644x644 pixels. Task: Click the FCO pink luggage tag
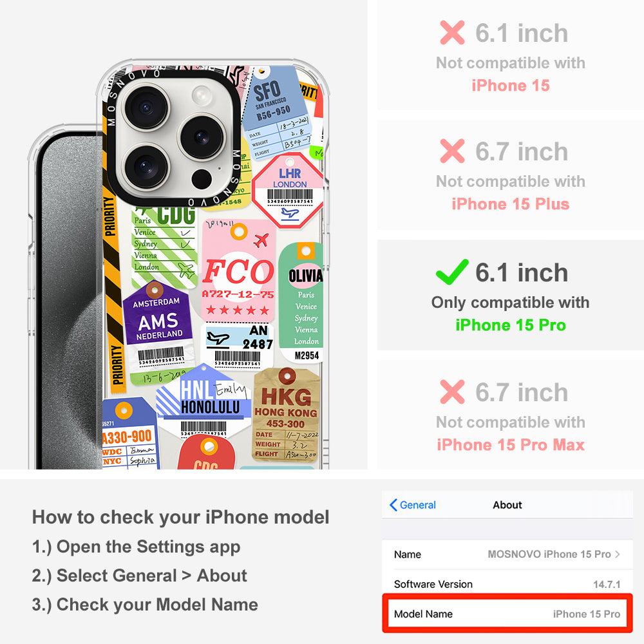pyautogui.click(x=238, y=271)
